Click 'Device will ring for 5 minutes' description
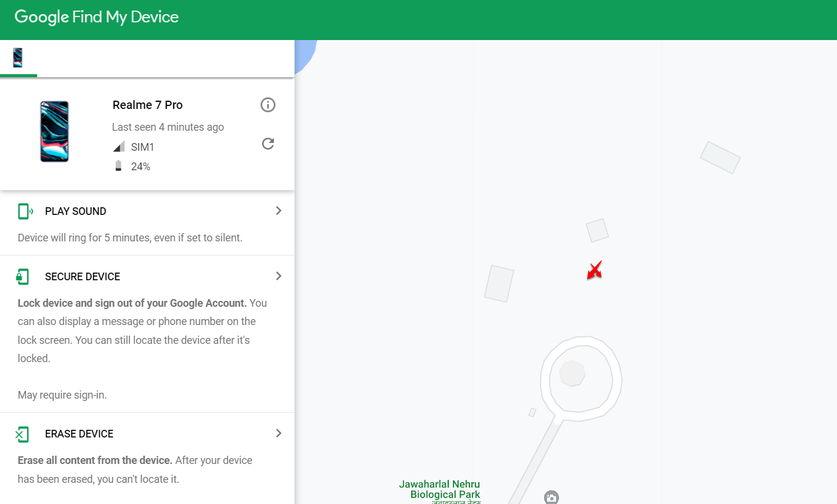 [130, 238]
